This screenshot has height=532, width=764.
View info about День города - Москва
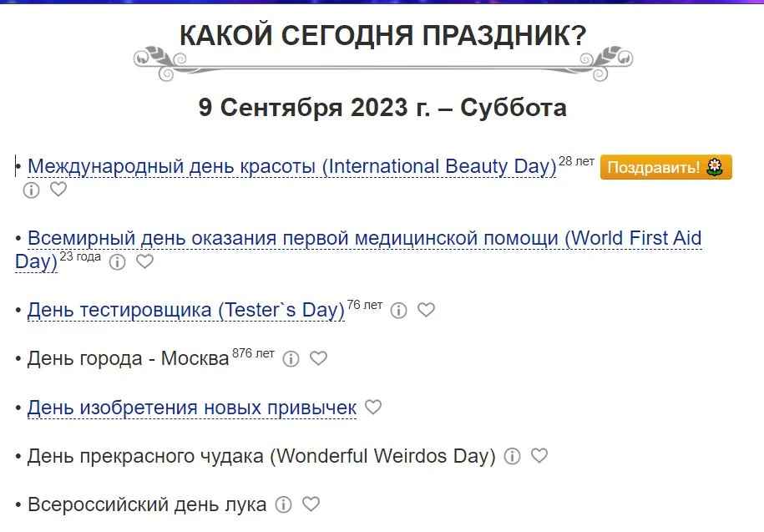pyautogui.click(x=290, y=359)
